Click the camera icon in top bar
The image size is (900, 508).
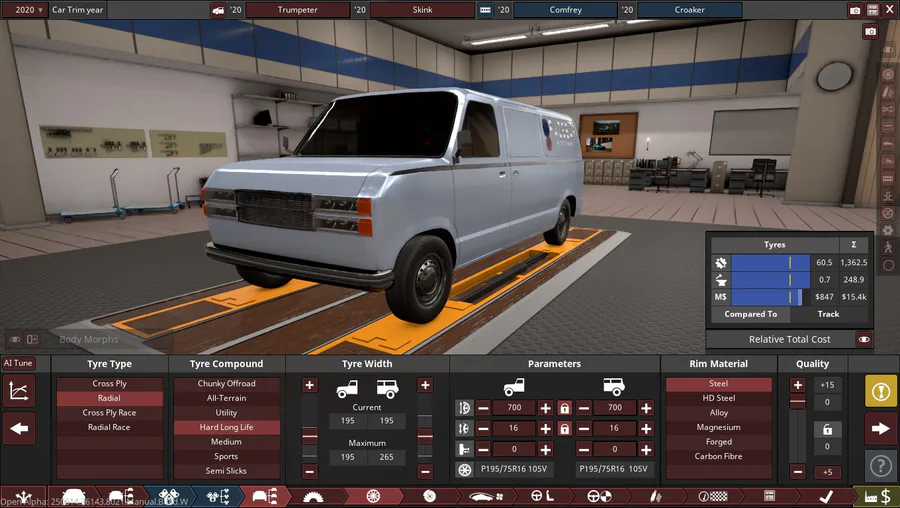855,10
